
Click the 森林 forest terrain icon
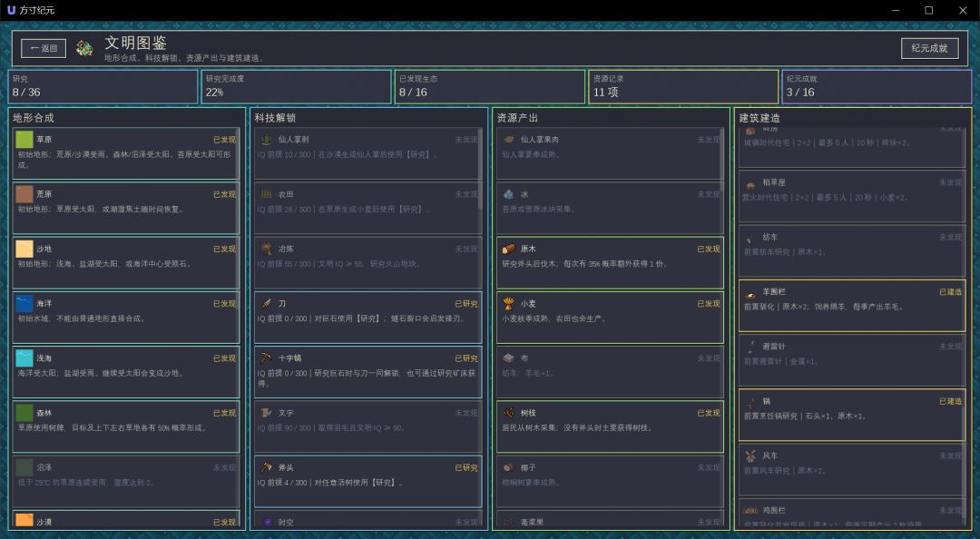tap(24, 413)
